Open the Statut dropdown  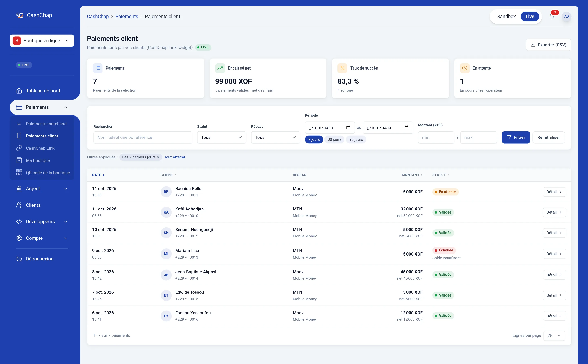222,137
